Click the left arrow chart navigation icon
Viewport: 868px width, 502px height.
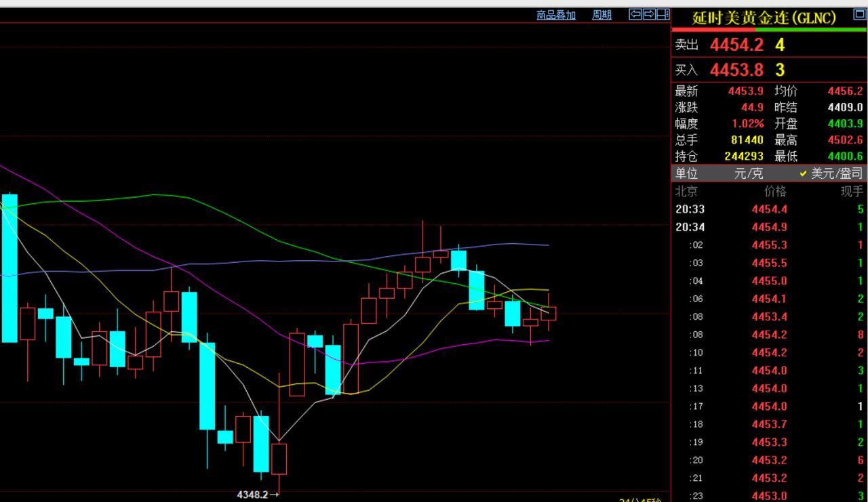635,14
